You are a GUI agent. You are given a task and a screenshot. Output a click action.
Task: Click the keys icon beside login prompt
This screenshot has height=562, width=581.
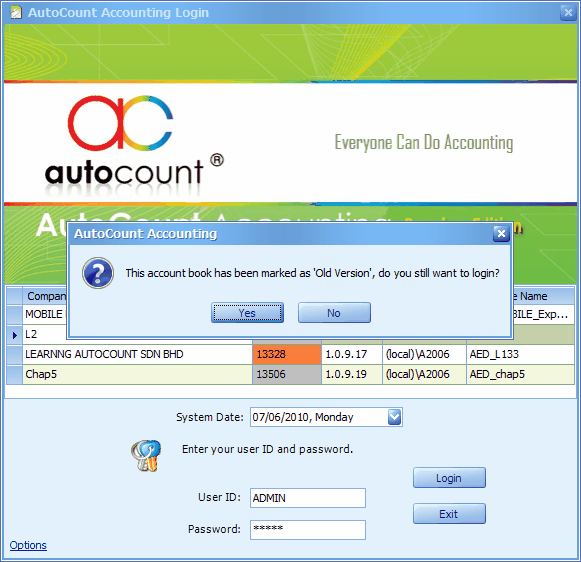tap(146, 455)
